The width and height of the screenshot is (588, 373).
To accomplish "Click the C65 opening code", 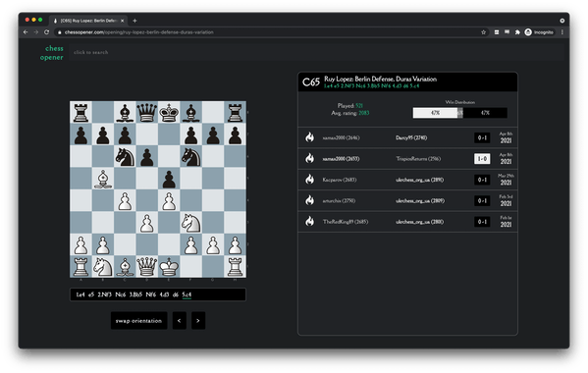I will pyautogui.click(x=311, y=82).
